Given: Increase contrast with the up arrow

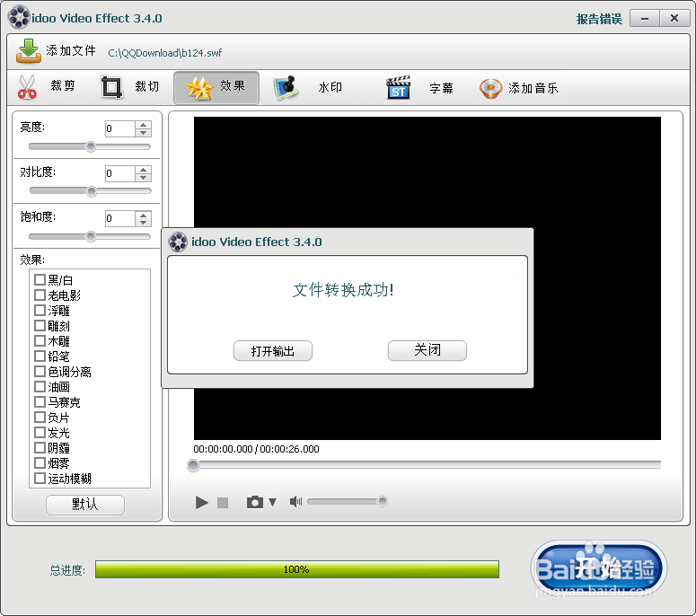Looking at the screenshot, I should [x=143, y=170].
